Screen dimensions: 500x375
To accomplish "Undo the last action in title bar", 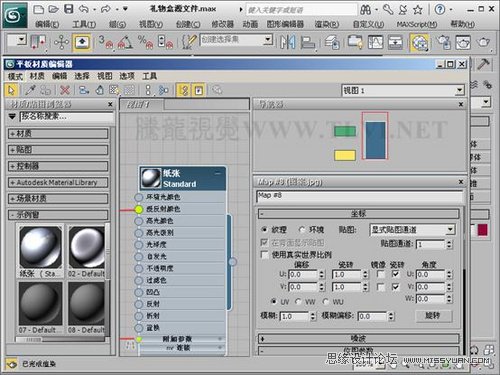I will tap(83, 9).
